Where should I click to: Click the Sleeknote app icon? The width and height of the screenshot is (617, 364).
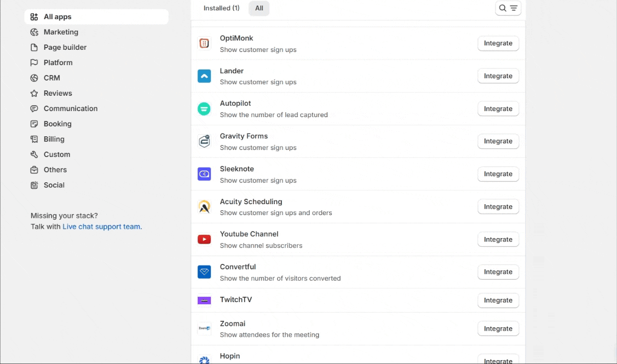pyautogui.click(x=204, y=174)
